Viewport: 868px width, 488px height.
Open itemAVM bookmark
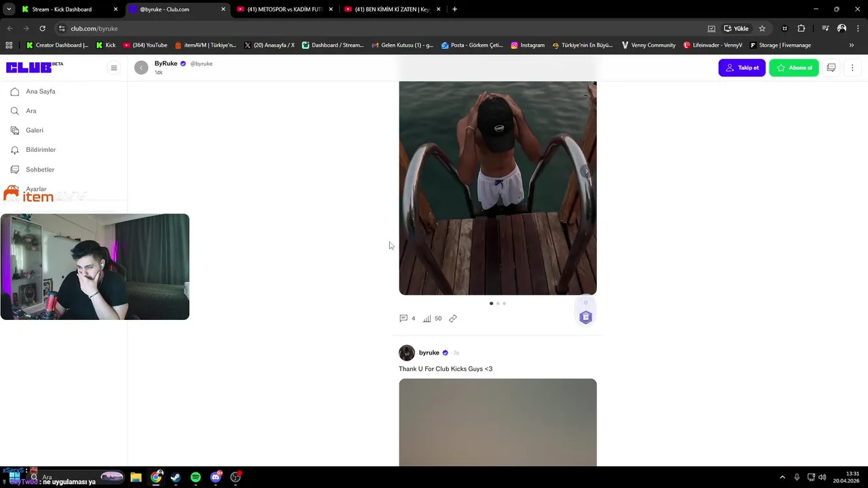pyautogui.click(x=205, y=45)
